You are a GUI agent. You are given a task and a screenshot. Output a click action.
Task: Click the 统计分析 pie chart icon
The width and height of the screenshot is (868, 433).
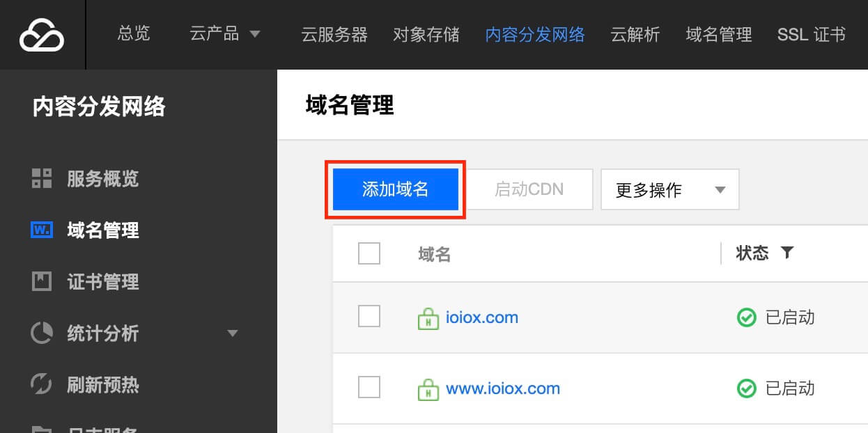coord(42,333)
